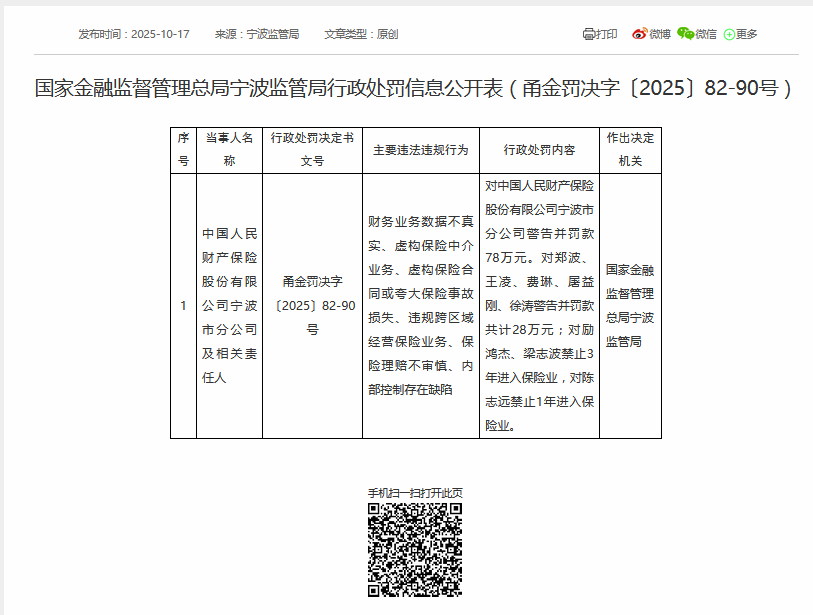Click the QR code image
Image resolution: width=813 pixels, height=615 pixels.
click(x=415, y=550)
